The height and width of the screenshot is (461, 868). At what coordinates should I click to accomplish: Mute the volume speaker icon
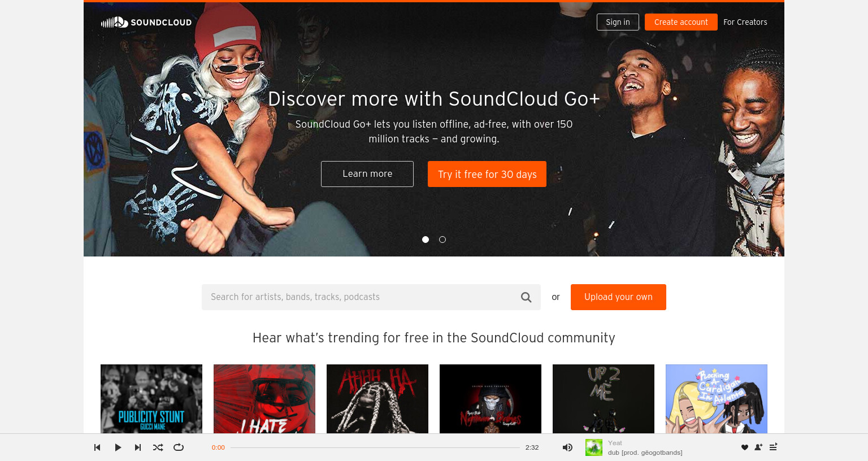tap(567, 447)
